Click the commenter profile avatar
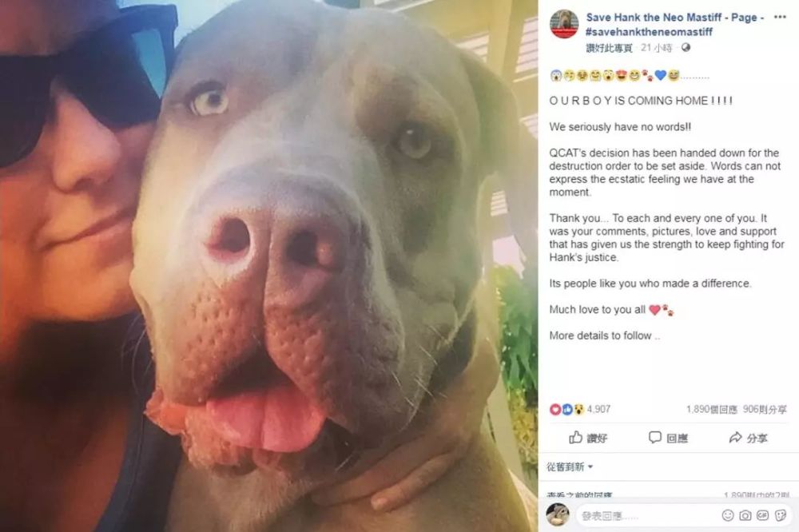Viewport: 799px width, 532px height. (558, 514)
